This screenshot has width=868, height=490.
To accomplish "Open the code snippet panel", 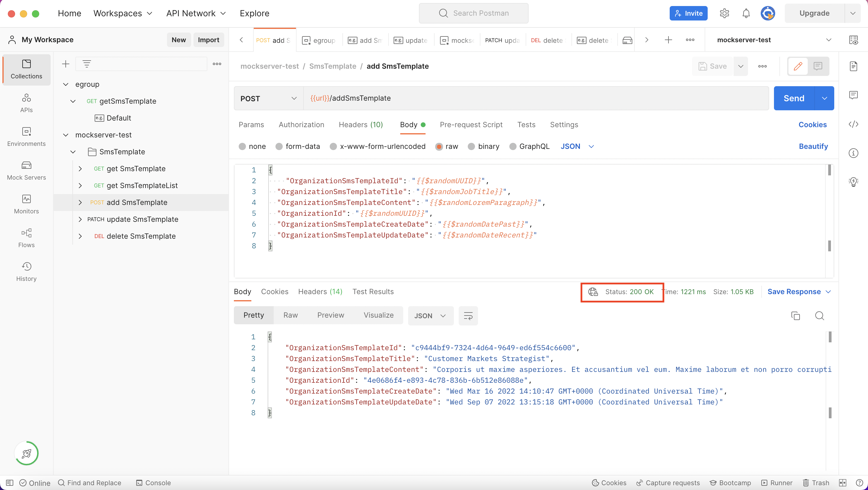I will pos(854,124).
